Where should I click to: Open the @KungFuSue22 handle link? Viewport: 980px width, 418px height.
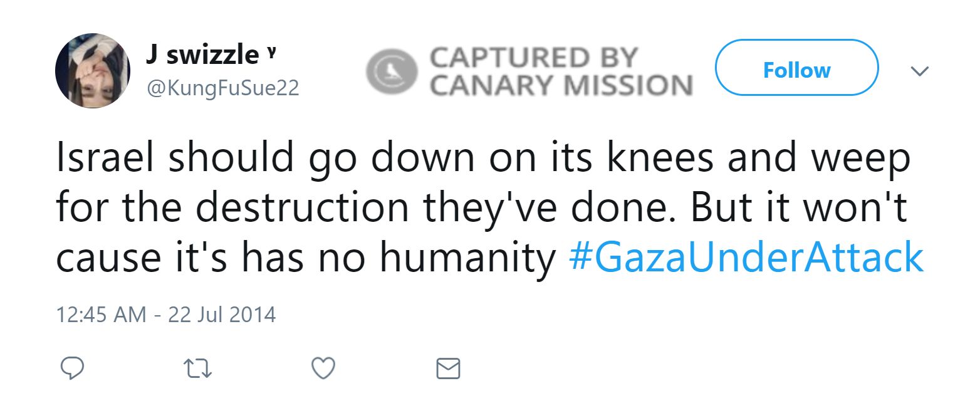[x=222, y=88]
